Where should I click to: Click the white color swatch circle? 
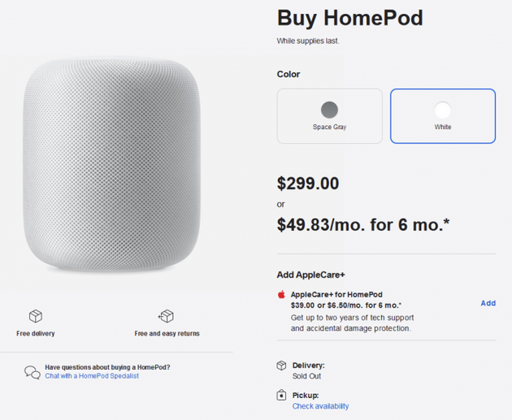(443, 110)
